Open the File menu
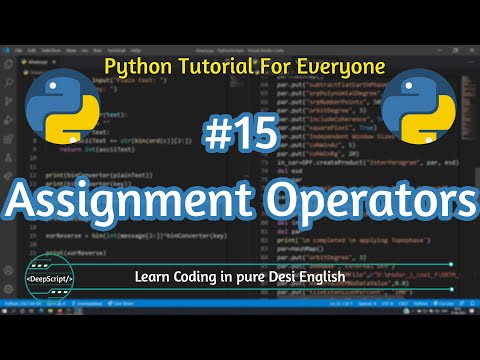This screenshot has height=360, width=480. click(18, 50)
